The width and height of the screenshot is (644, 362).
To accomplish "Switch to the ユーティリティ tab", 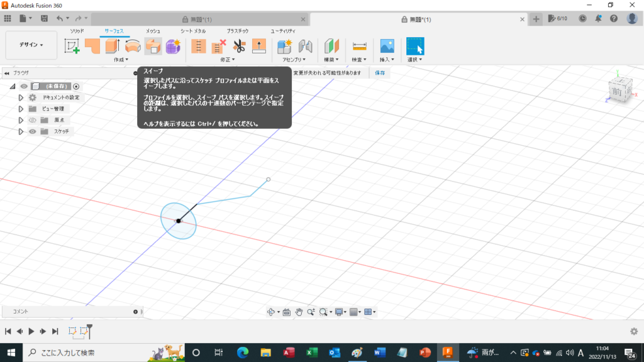I will (283, 31).
